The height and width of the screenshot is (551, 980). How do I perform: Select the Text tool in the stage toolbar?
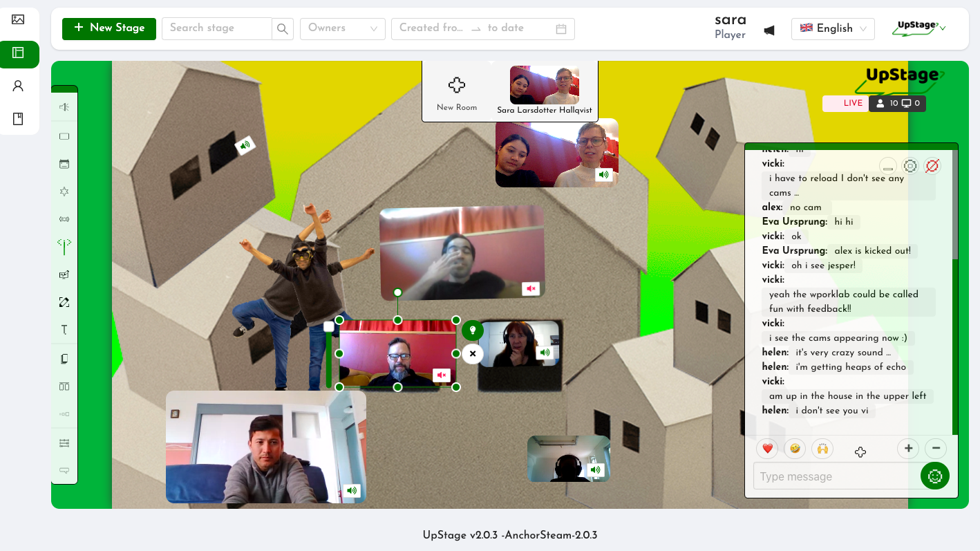pos(64,330)
